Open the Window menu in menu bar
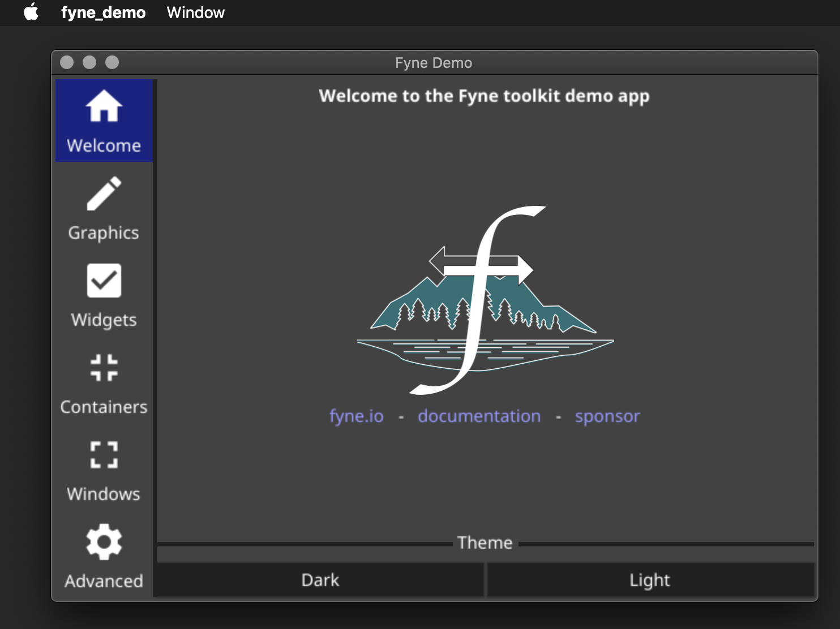Image resolution: width=840 pixels, height=629 pixels. point(196,12)
